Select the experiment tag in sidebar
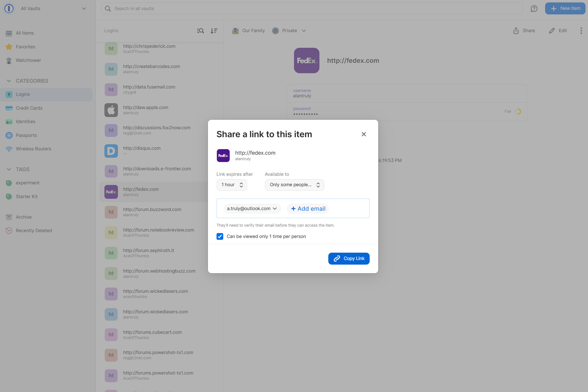Screen dimensions: 588x392 pyautogui.click(x=28, y=183)
